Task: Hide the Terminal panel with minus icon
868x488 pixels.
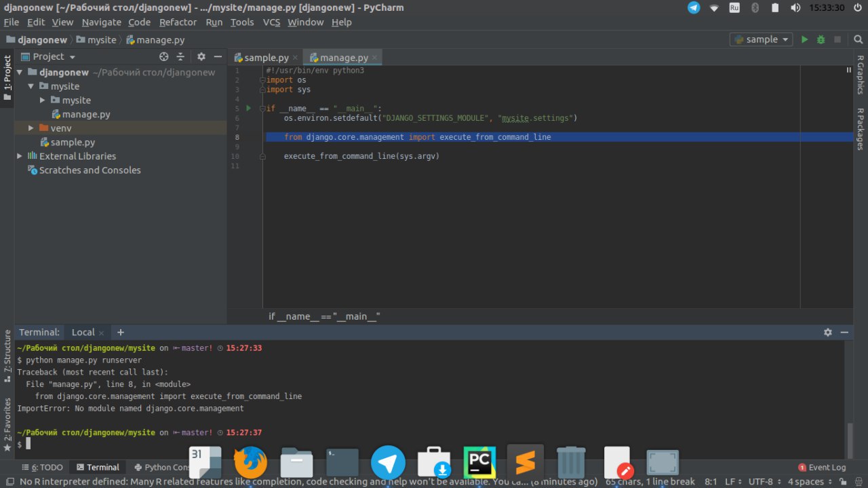Action: coord(844,333)
